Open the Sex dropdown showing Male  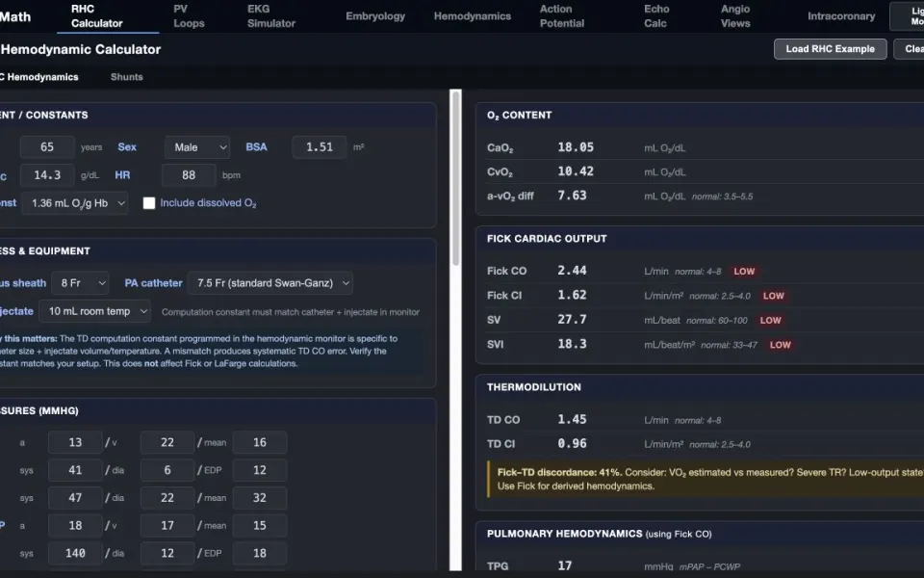point(196,147)
